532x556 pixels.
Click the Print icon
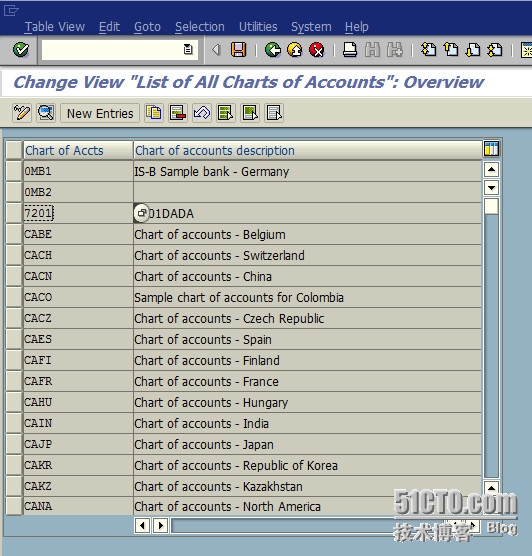pos(350,50)
